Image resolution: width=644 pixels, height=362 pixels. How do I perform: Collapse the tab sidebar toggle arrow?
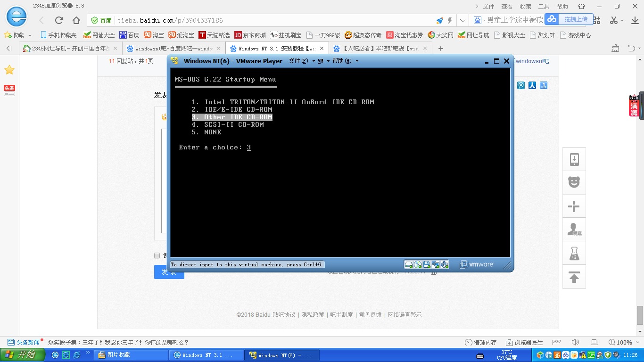9,49
